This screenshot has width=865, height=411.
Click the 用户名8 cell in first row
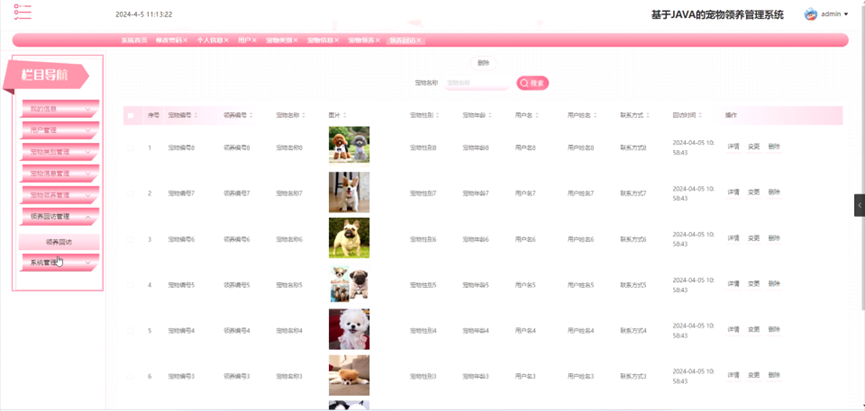click(x=525, y=148)
